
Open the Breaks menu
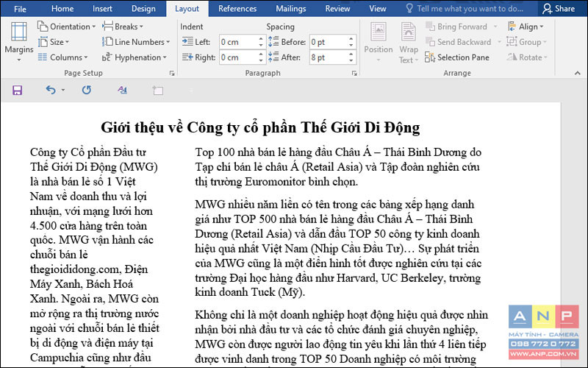tap(123, 26)
